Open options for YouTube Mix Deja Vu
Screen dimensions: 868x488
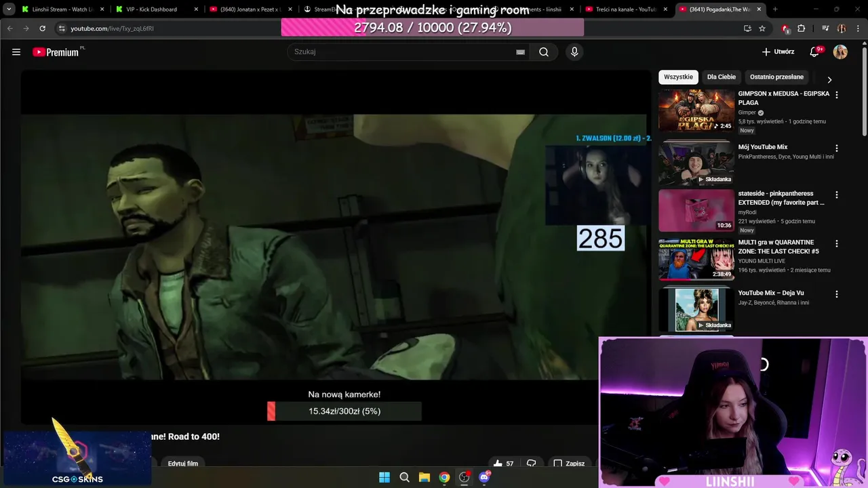pyautogui.click(x=836, y=294)
